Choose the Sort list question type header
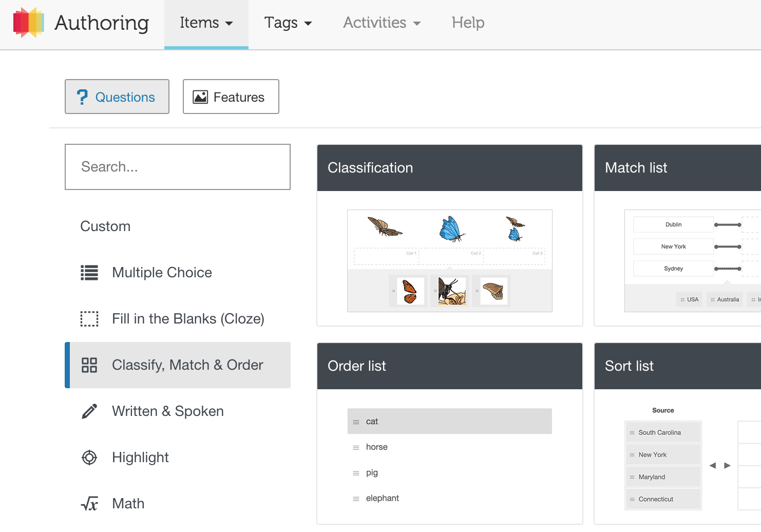761x532 pixels. [678, 366]
